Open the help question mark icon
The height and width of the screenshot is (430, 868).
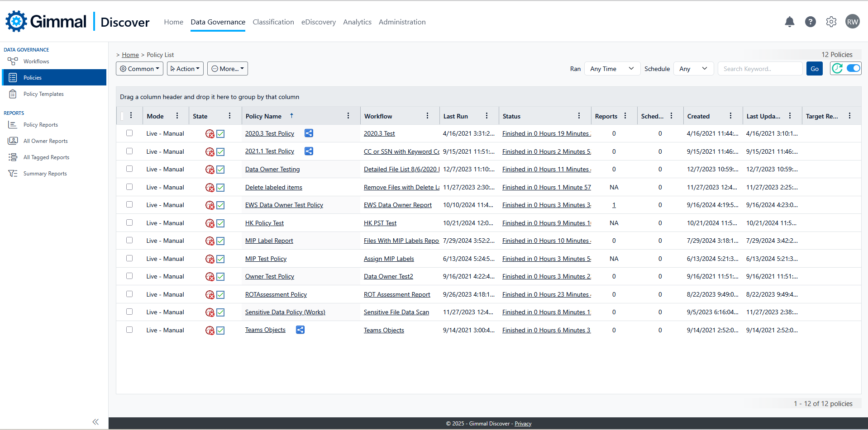[810, 22]
